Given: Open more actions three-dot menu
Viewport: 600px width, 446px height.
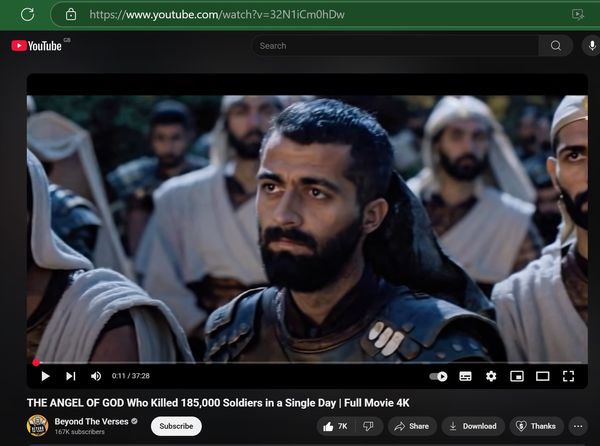Looking at the screenshot, I should (578, 426).
